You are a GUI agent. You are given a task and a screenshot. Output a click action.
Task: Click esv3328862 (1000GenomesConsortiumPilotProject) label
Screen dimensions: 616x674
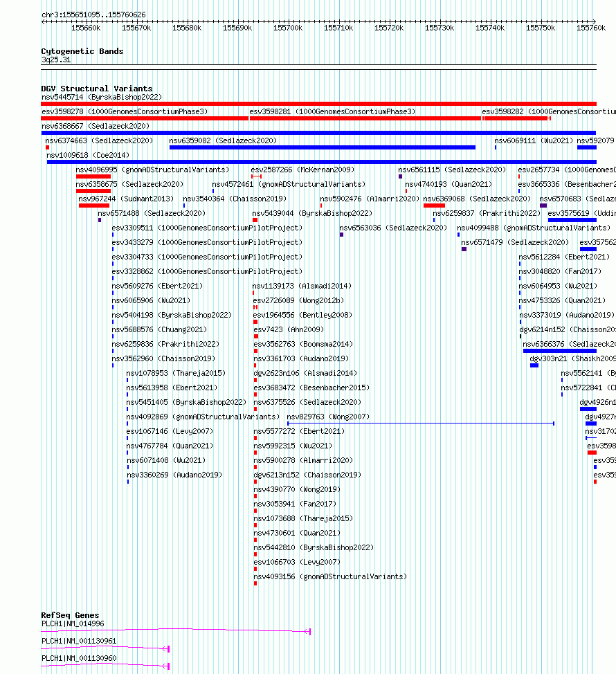207,272
